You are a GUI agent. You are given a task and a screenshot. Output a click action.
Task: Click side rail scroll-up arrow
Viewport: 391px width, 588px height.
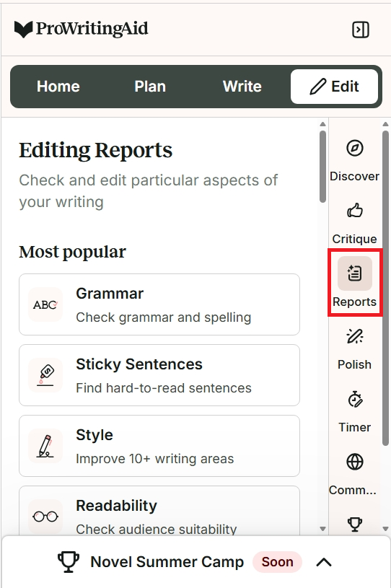click(385, 124)
